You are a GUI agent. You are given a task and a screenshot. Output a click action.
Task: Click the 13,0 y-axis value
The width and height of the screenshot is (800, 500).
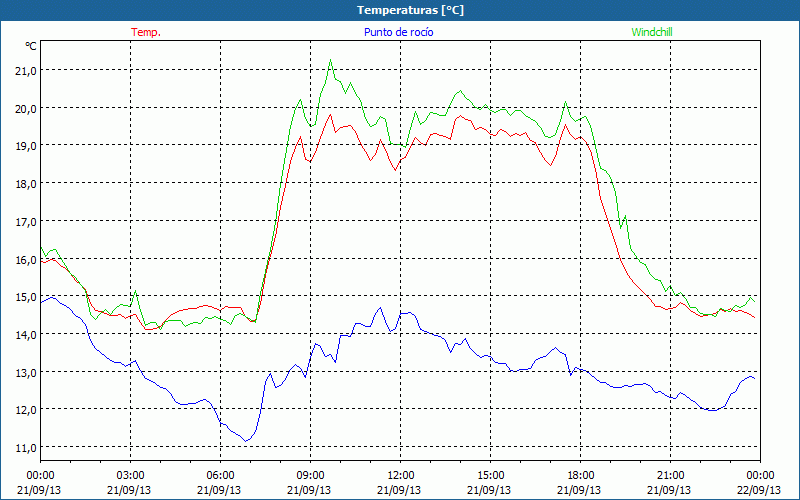coord(26,372)
